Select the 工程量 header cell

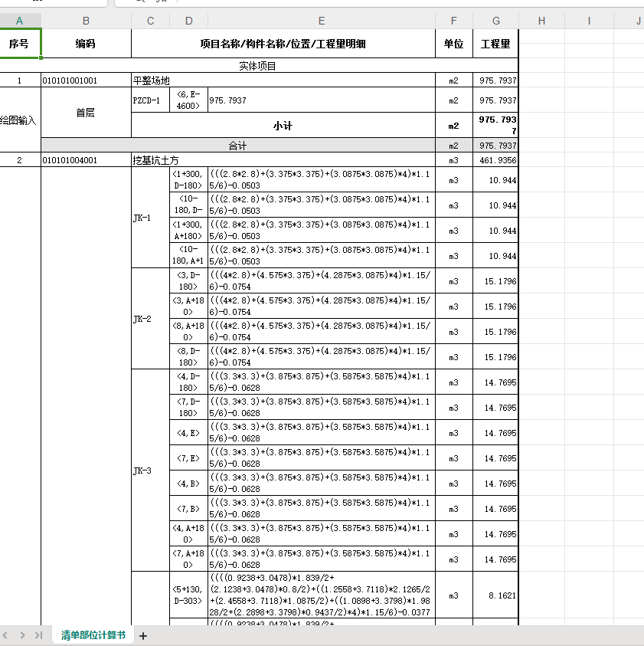point(495,43)
